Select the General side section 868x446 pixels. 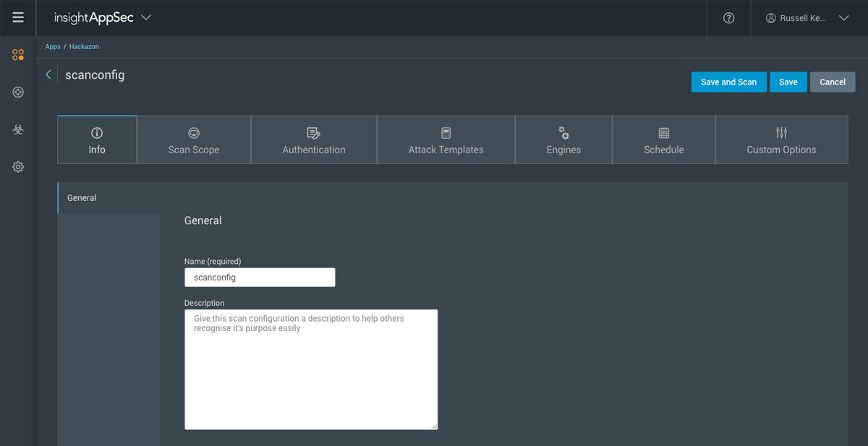109,197
